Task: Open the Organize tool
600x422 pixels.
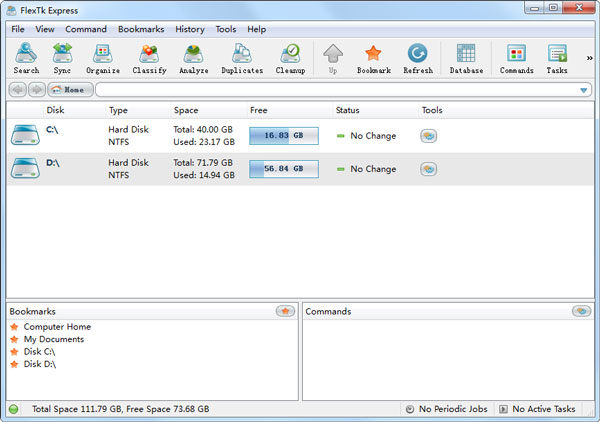Action: click(103, 59)
